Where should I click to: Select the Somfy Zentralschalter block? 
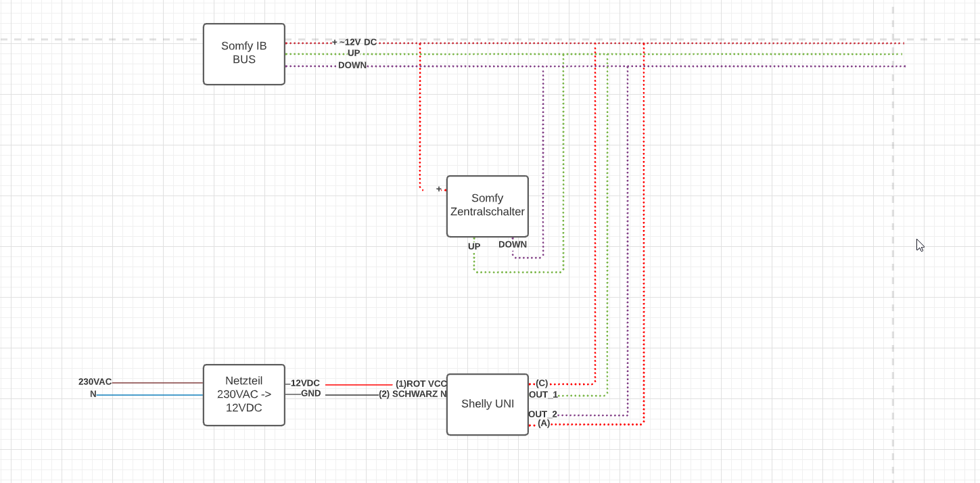coord(488,206)
